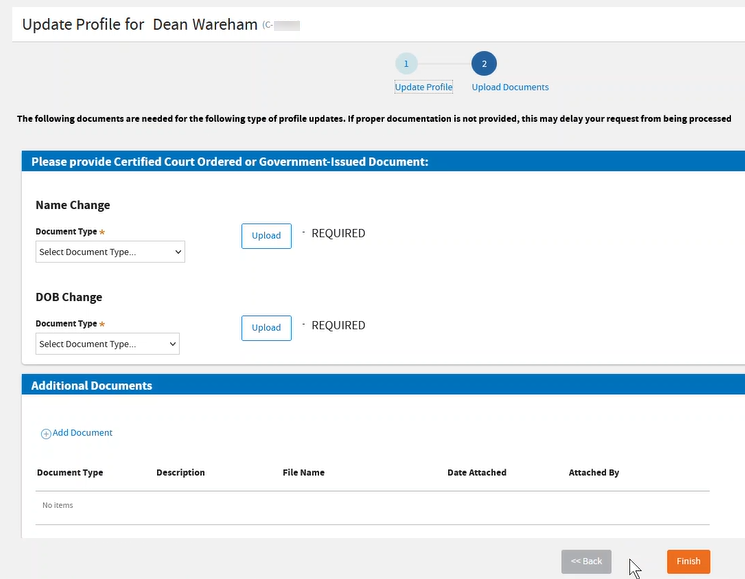Click the Additional Documents section header
Image resolution: width=745 pixels, height=579 pixels.
92,385
